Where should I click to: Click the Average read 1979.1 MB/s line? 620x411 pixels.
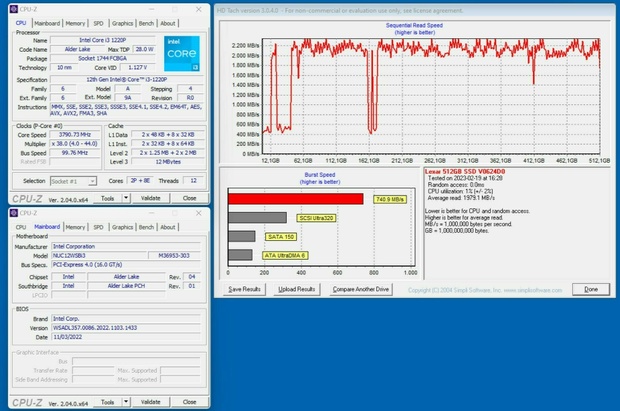coord(461,198)
